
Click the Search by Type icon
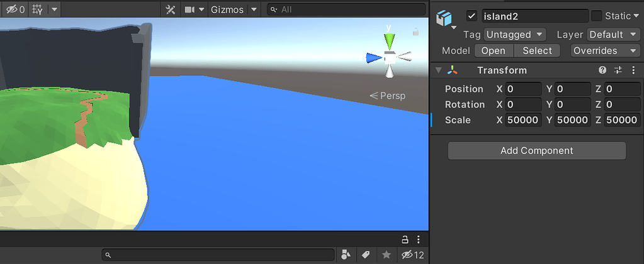coord(346,255)
